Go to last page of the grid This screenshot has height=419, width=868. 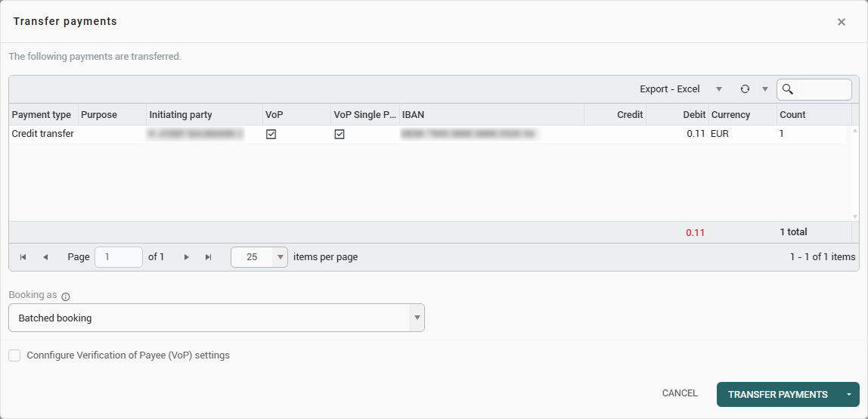pos(209,257)
